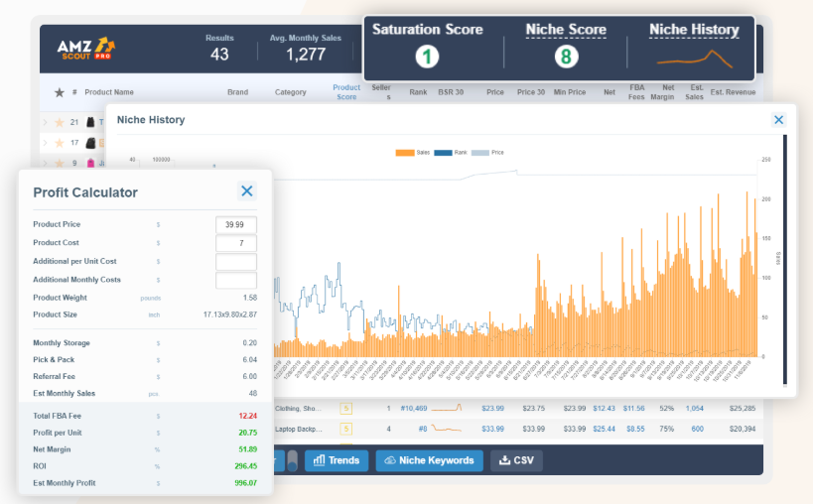The height and width of the screenshot is (504, 813).
Task: Click net value $25.44
Action: coord(605,429)
